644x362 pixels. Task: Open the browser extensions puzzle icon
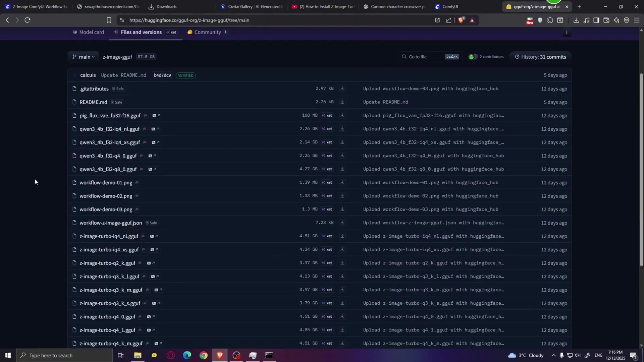click(x=550, y=20)
